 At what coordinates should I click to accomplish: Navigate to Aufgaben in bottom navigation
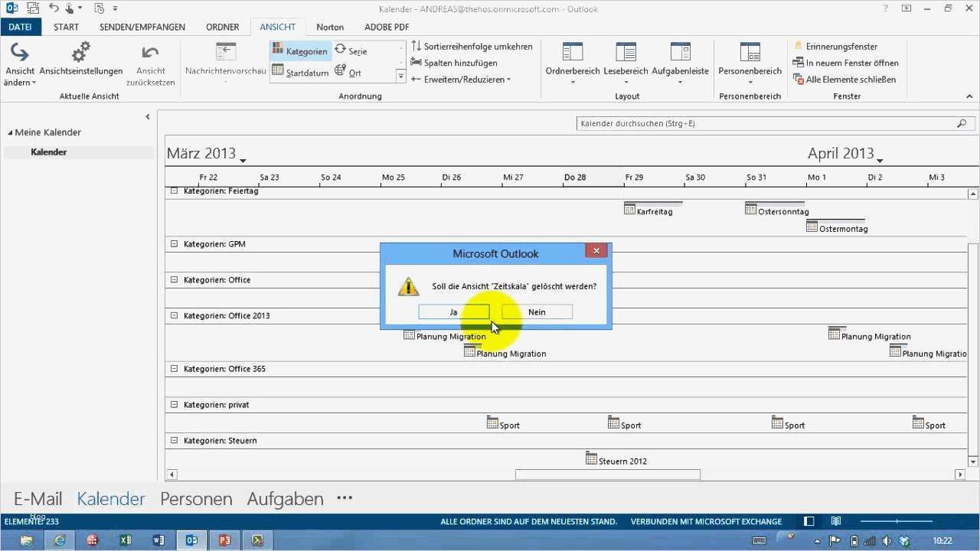click(284, 498)
